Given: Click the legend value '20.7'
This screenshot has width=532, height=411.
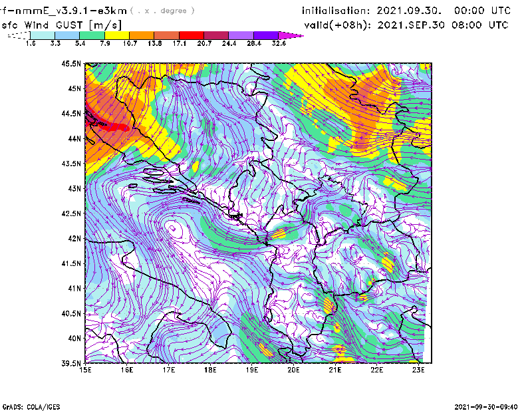Looking at the screenshot, I should 204,43.
